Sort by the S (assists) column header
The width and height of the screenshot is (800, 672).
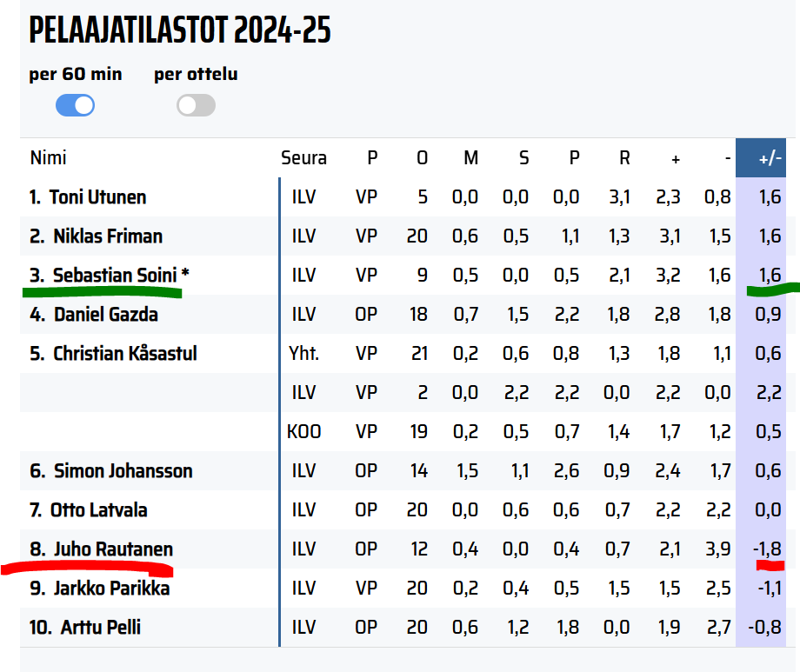(523, 158)
